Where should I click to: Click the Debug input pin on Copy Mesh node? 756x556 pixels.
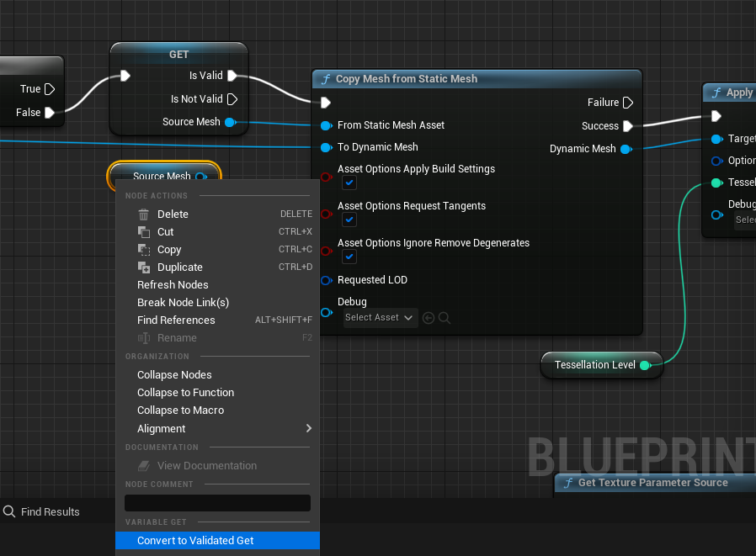(x=327, y=313)
